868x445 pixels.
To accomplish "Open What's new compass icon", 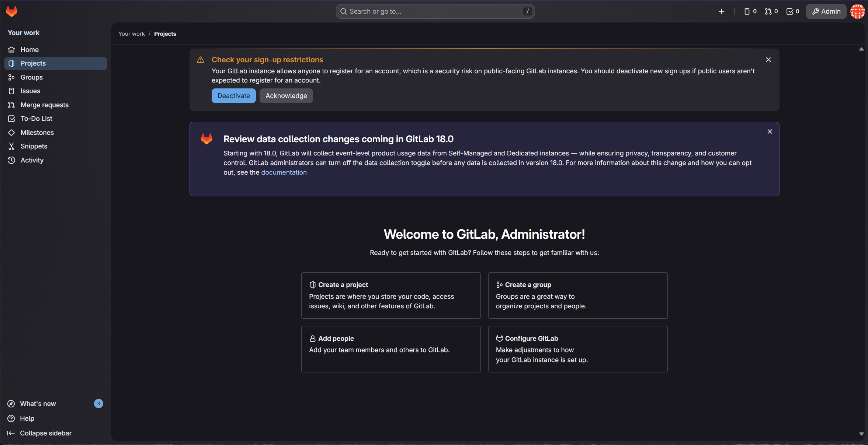I will coord(11,404).
